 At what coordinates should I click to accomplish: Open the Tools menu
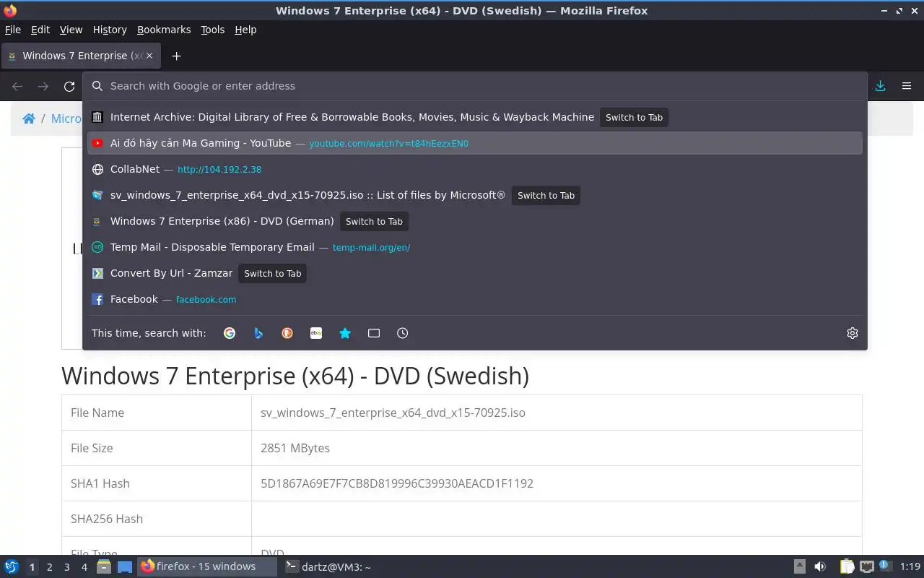pos(213,30)
